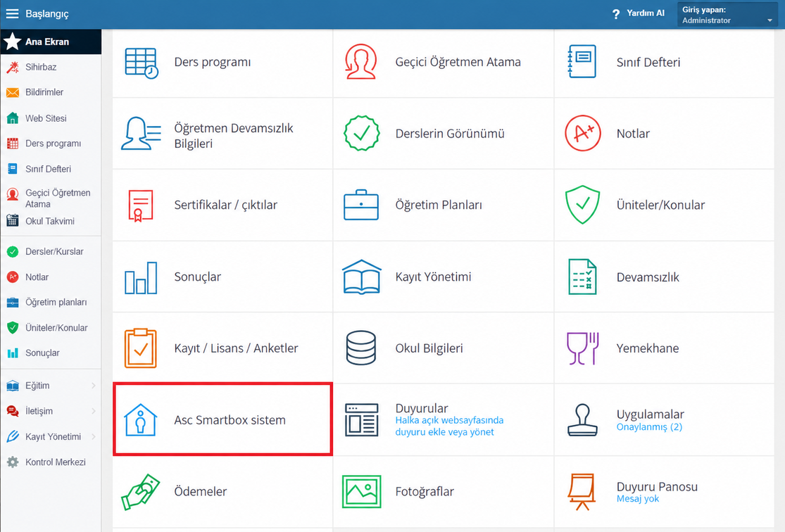Open the Fotoğraflar picture icon
Viewport: 785px width, 532px height.
coord(361,491)
